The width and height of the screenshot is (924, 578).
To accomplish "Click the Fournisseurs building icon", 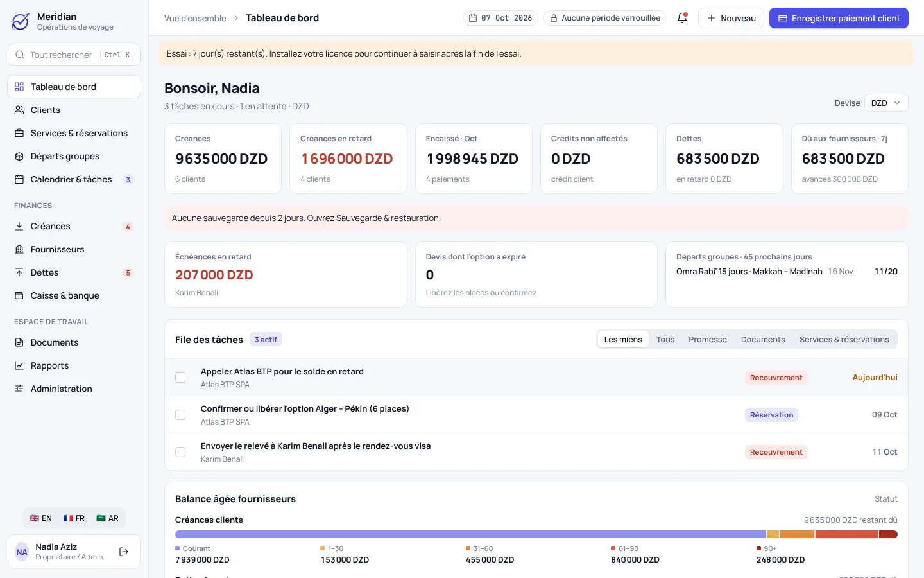I will [x=19, y=249].
